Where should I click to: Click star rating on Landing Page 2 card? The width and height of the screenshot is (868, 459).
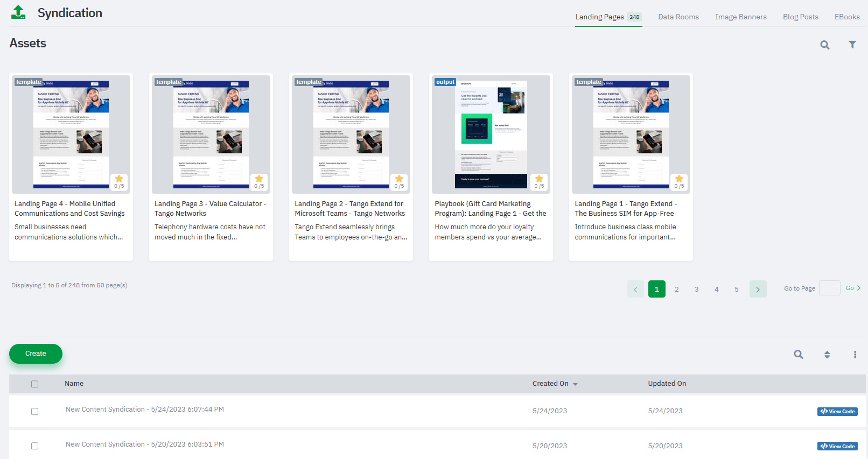(x=399, y=182)
